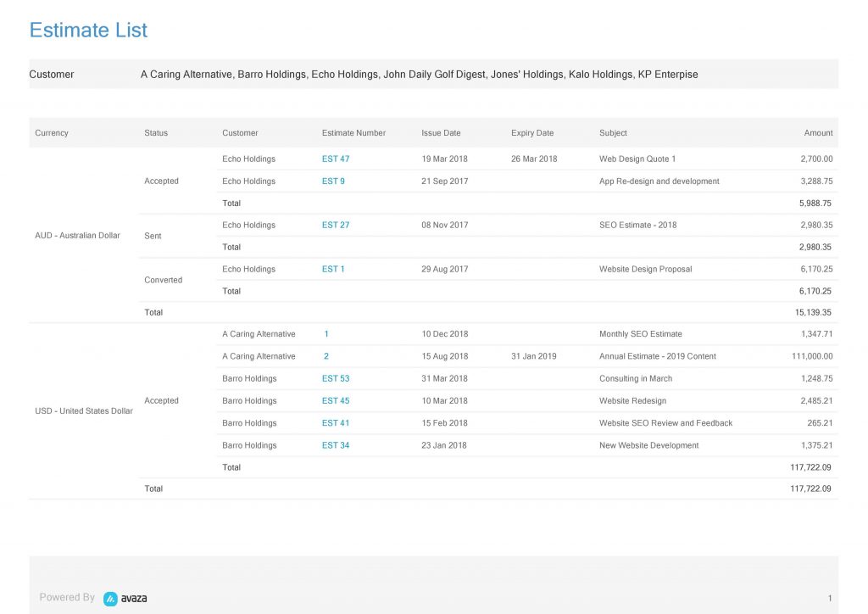Image resolution: width=868 pixels, height=614 pixels.
Task: Open estimate EST 47 link
Action: click(336, 159)
